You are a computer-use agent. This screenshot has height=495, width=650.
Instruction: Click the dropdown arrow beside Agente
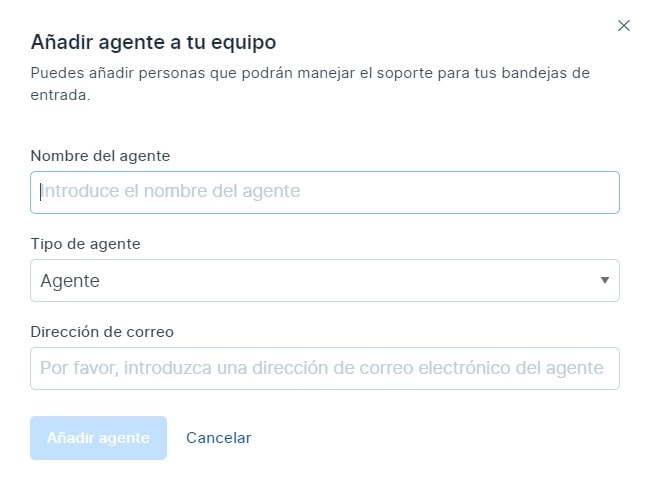pos(604,281)
